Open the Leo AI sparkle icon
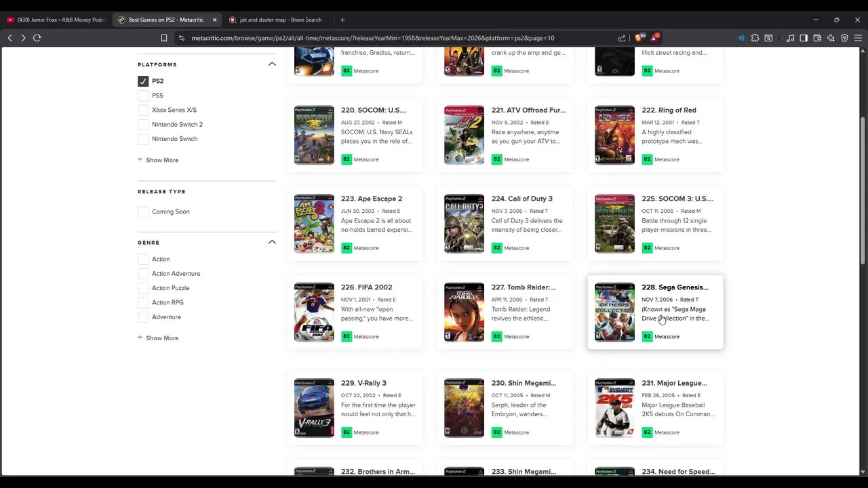 click(831, 38)
